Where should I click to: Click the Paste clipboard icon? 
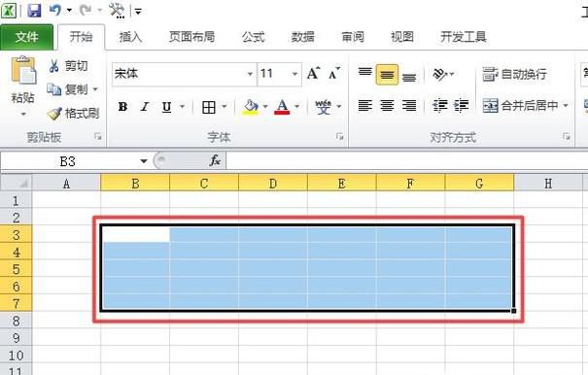[x=23, y=70]
